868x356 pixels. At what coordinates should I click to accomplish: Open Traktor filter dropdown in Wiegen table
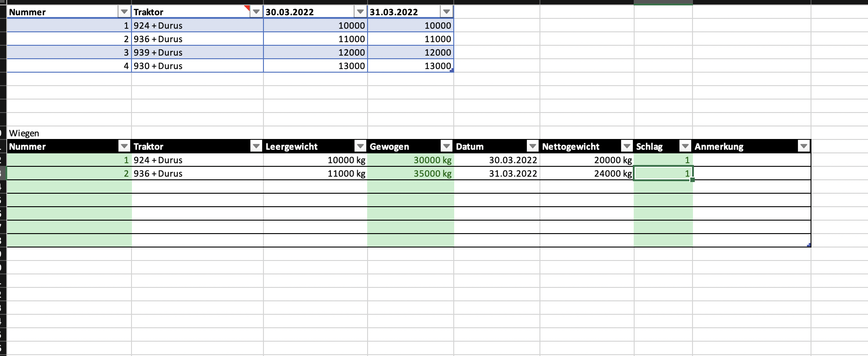tap(256, 146)
